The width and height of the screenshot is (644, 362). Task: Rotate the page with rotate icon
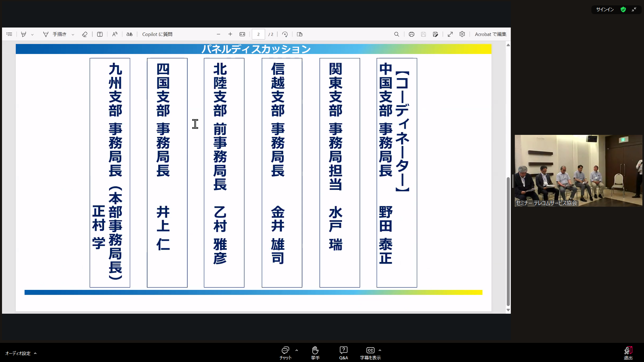click(x=285, y=34)
